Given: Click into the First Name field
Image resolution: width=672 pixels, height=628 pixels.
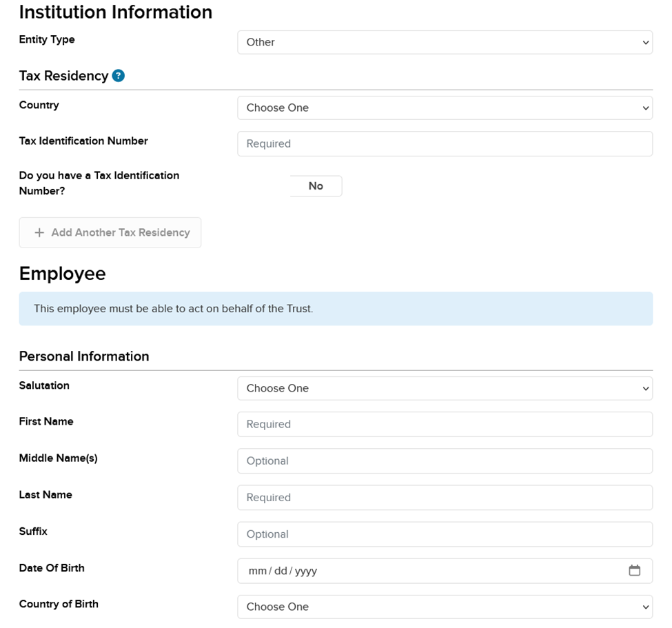Looking at the screenshot, I should point(445,424).
